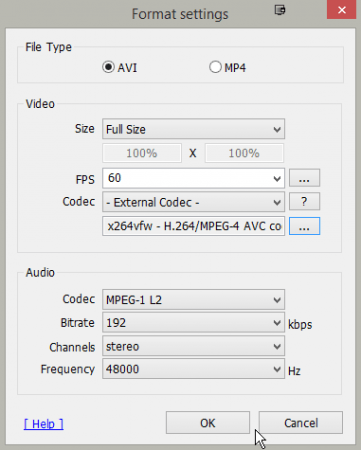Click the small icon in the title bar
Screen dimensions: 361x450
click(280, 10)
